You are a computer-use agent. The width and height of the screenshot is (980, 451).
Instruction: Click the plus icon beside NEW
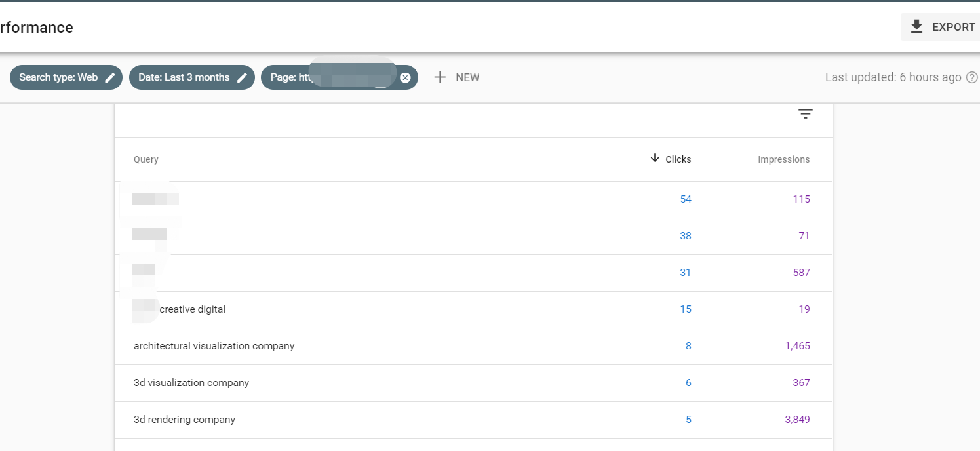tap(440, 77)
